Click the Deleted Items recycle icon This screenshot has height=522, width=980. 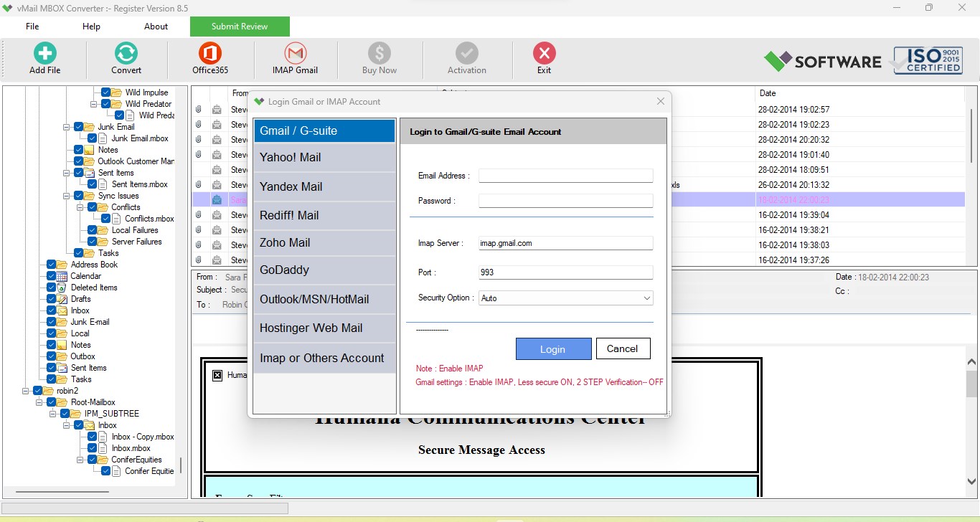(62, 288)
